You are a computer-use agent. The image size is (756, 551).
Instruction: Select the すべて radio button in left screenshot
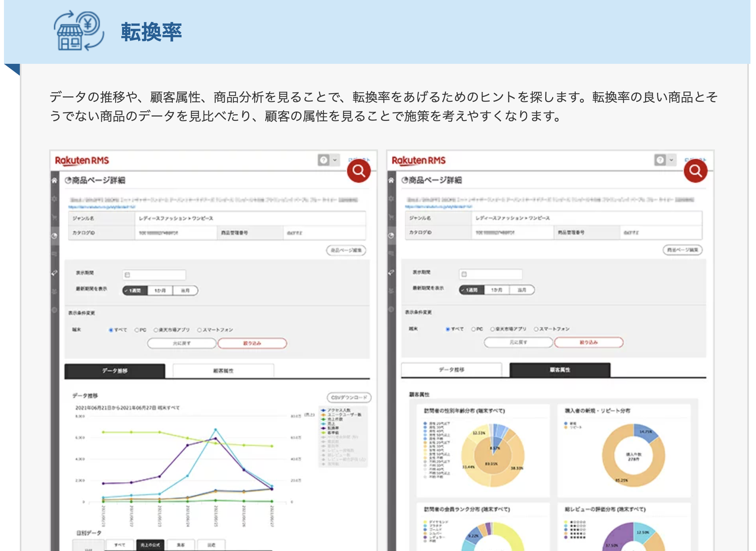[x=111, y=330]
